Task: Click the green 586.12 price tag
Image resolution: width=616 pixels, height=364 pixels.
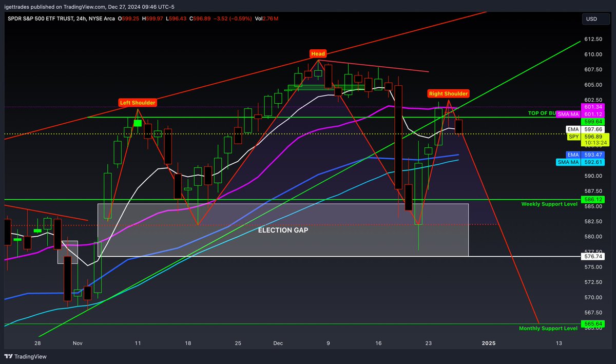Action: point(592,199)
